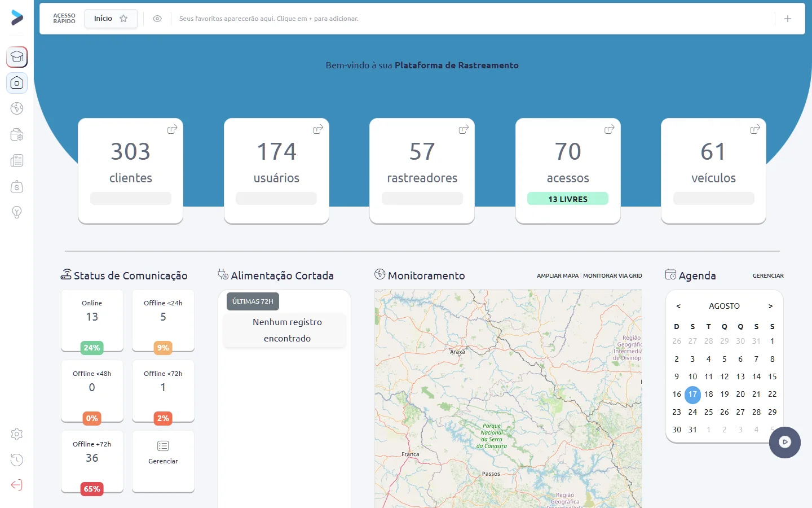Open the devices briefcase sidebar icon
Viewport: 812px width, 508px height.
coord(17,134)
